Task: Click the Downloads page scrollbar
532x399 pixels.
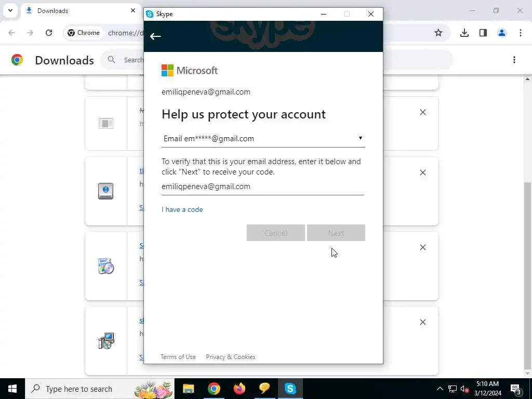Action: (x=527, y=275)
